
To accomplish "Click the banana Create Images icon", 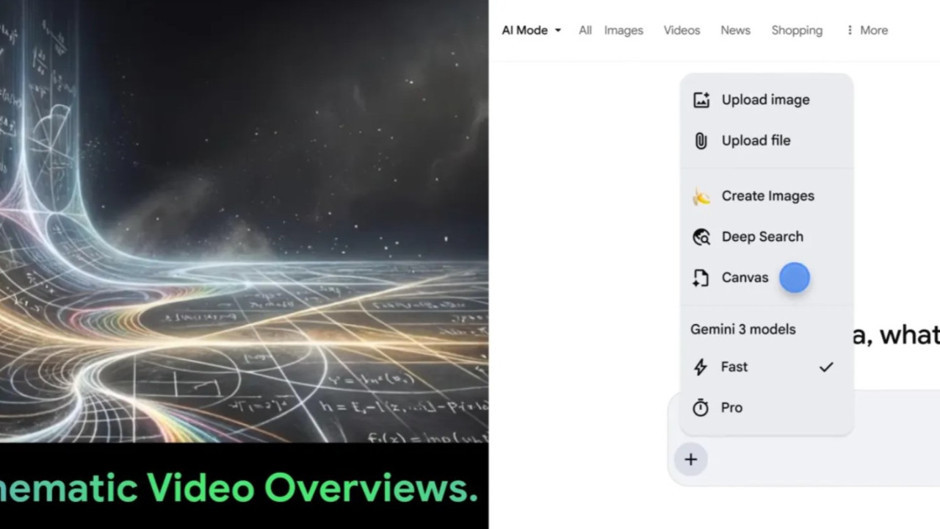I will 701,196.
